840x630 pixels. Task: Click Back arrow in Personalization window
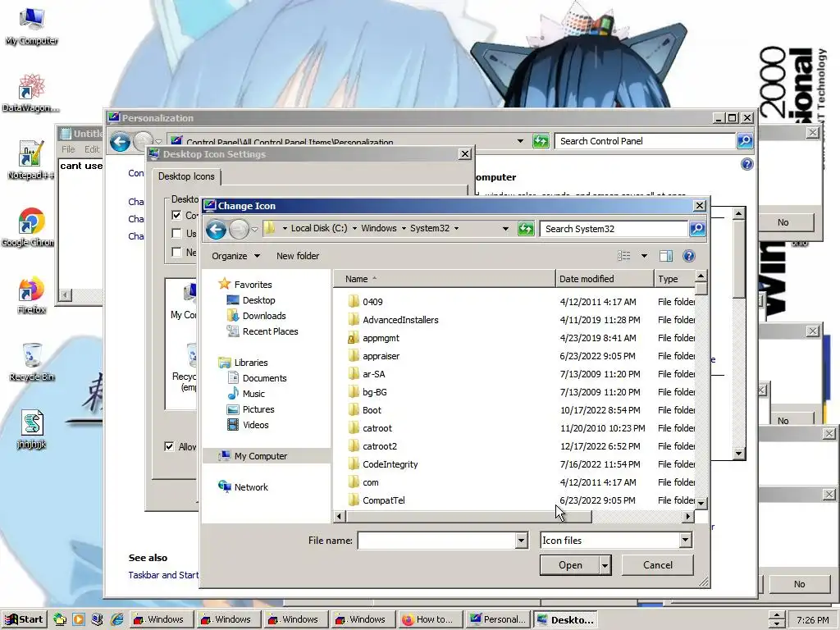pyautogui.click(x=120, y=142)
